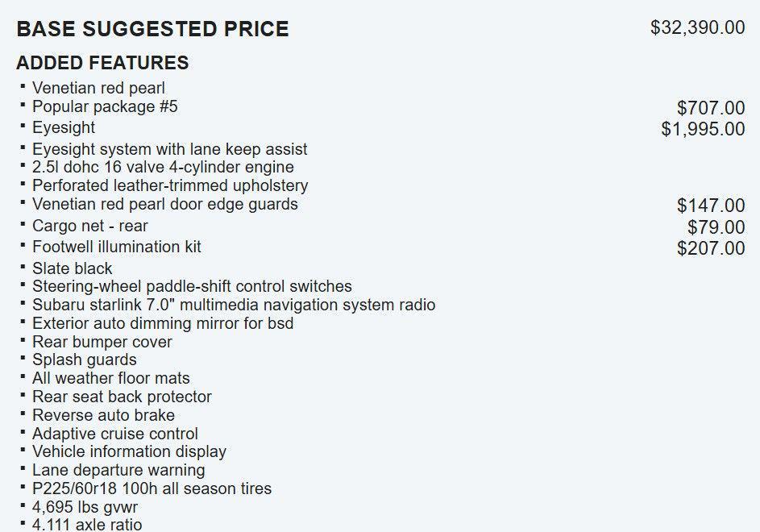Select Perforated leather-trimmed upholstery line
760x532 pixels.
(170, 185)
